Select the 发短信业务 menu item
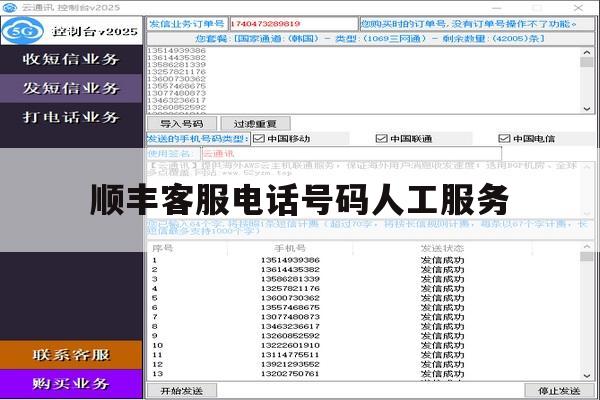This screenshot has width=600, height=400. click(x=71, y=88)
